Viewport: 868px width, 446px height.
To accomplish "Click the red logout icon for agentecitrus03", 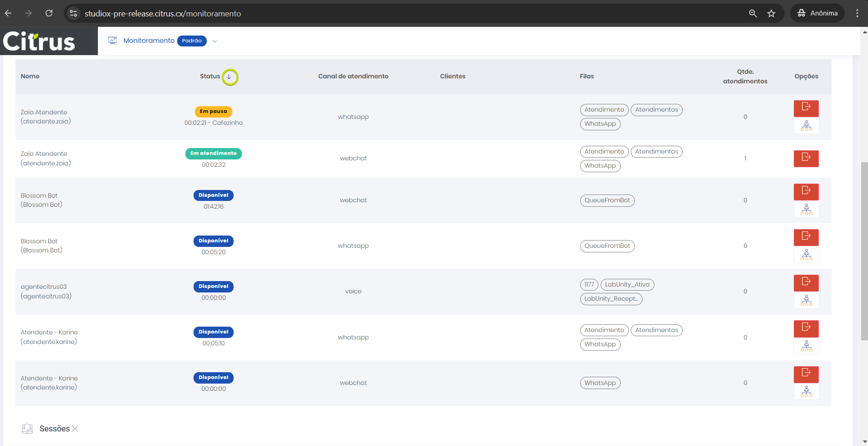I will (806, 282).
